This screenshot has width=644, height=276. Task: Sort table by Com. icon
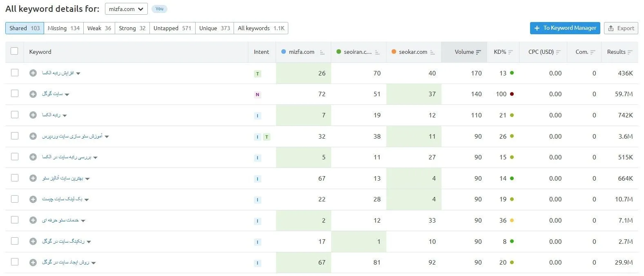click(593, 52)
